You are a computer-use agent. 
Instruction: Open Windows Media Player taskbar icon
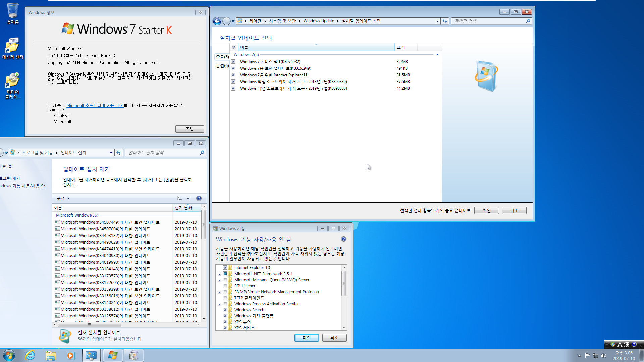pyautogui.click(x=71, y=355)
